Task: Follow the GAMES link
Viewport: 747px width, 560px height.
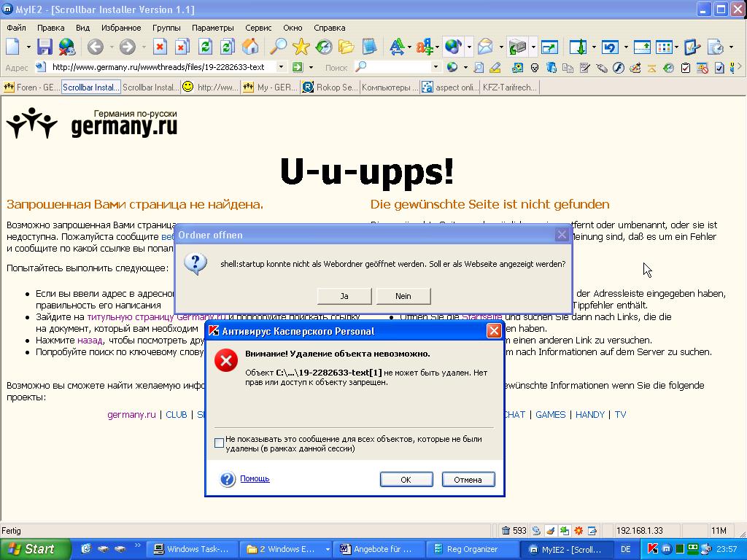Action: point(550,415)
